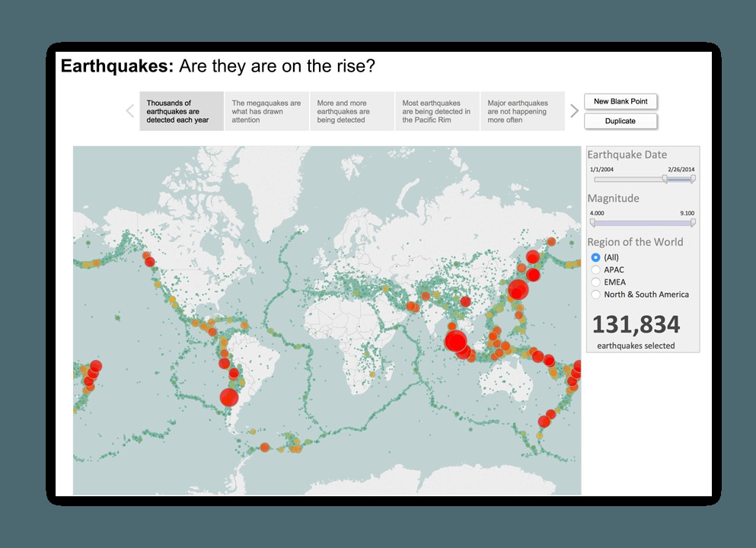Select the (All) region radio button
756x548 pixels.
[x=595, y=257]
